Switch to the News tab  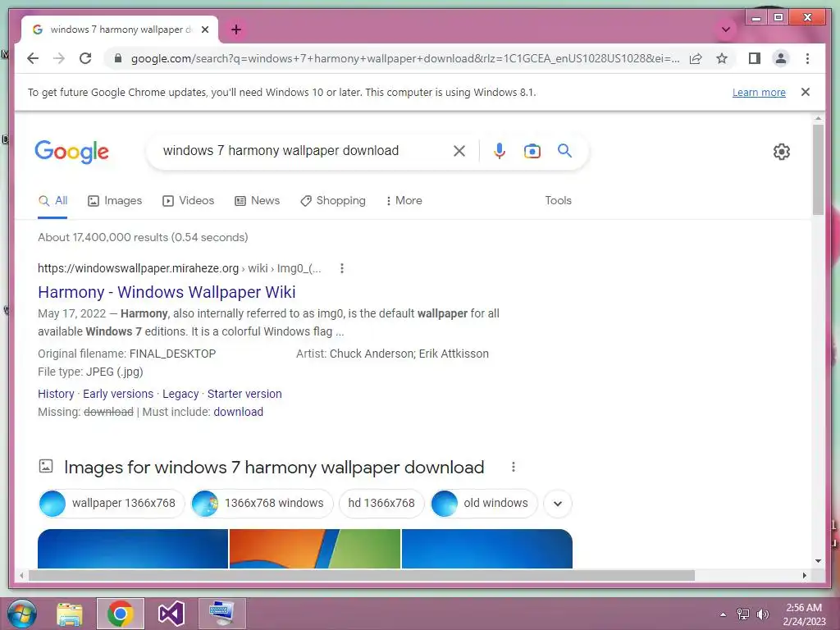[257, 201]
